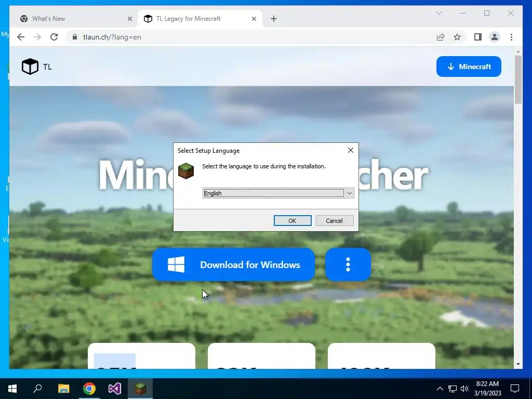
Task: Show hidden system tray icons
Action: coord(440,389)
